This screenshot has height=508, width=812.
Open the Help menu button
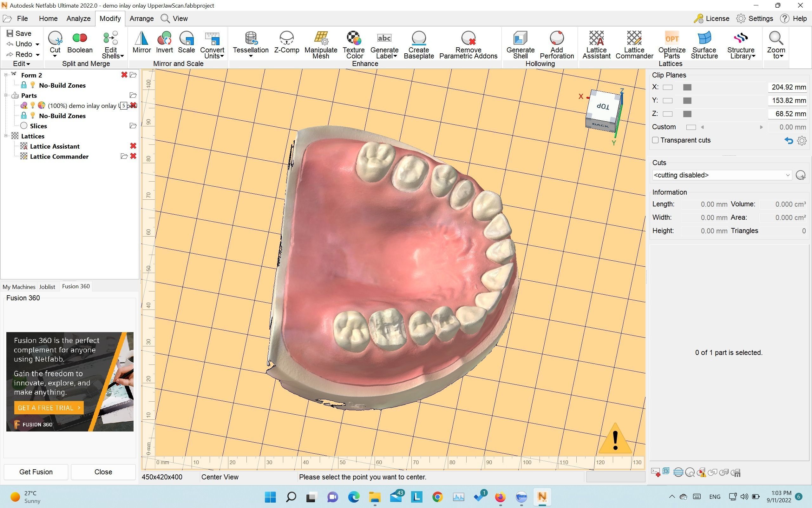794,18
